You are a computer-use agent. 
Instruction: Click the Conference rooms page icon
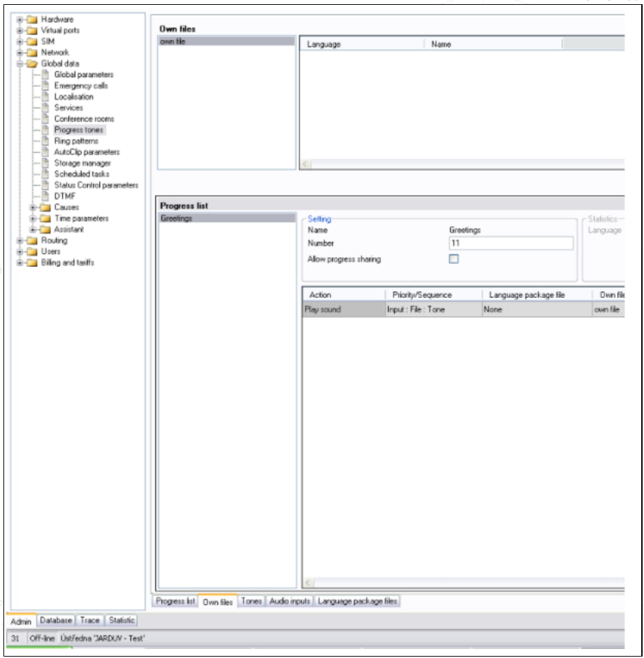point(46,119)
